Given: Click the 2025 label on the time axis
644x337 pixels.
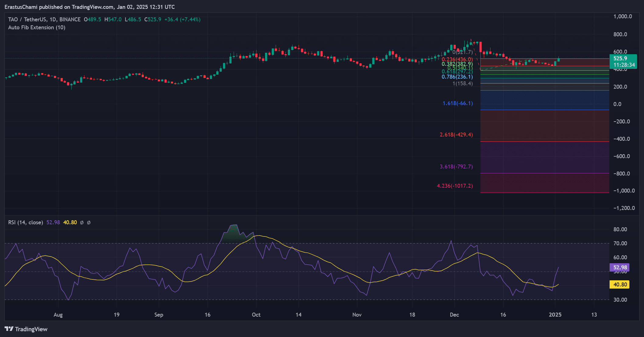Looking at the screenshot, I should pyautogui.click(x=555, y=315).
